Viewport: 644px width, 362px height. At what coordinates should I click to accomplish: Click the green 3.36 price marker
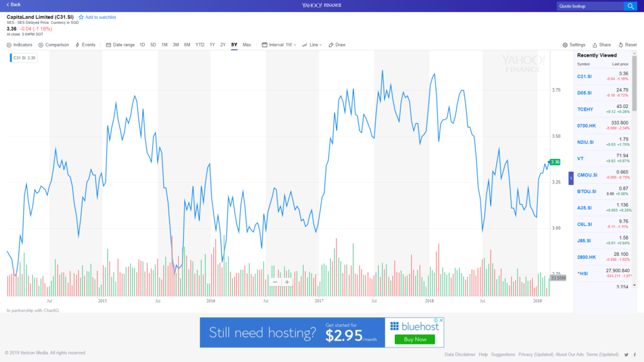pyautogui.click(x=555, y=162)
